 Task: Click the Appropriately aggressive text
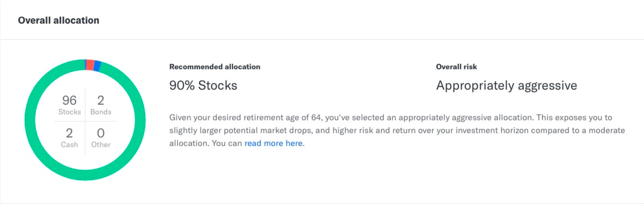click(x=507, y=86)
